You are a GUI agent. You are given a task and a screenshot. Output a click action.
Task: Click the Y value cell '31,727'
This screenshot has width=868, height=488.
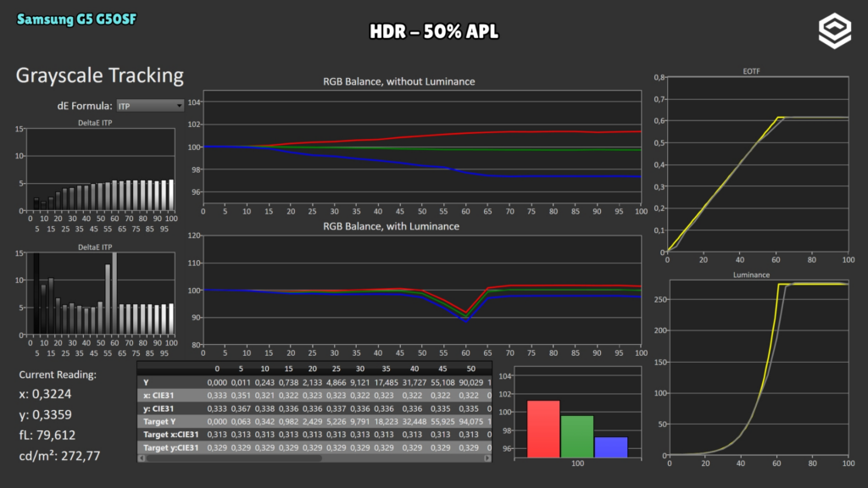(414, 382)
